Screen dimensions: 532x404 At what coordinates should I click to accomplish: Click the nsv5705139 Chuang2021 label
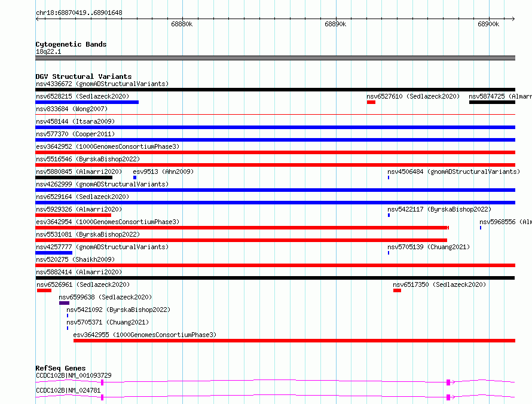click(x=429, y=247)
